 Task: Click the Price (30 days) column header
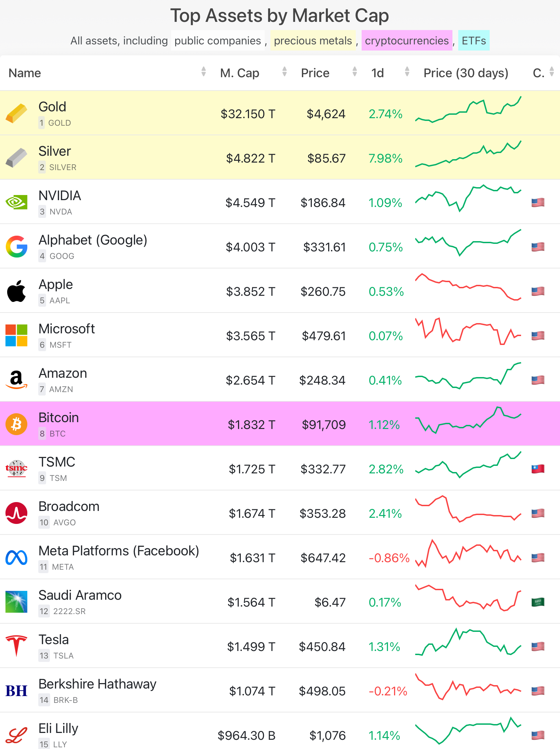466,73
